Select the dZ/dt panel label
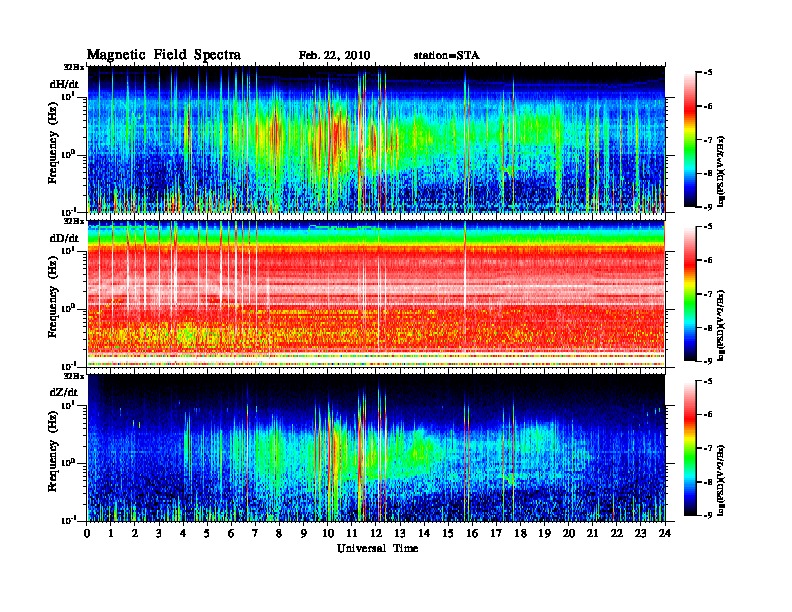 (x=64, y=392)
